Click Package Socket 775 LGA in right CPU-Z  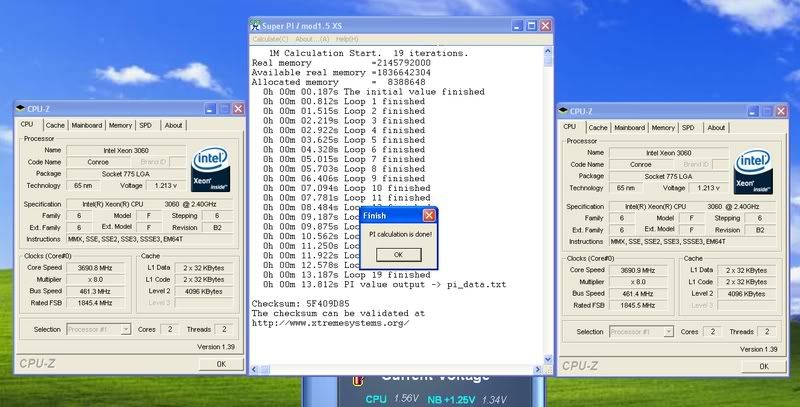click(x=669, y=176)
